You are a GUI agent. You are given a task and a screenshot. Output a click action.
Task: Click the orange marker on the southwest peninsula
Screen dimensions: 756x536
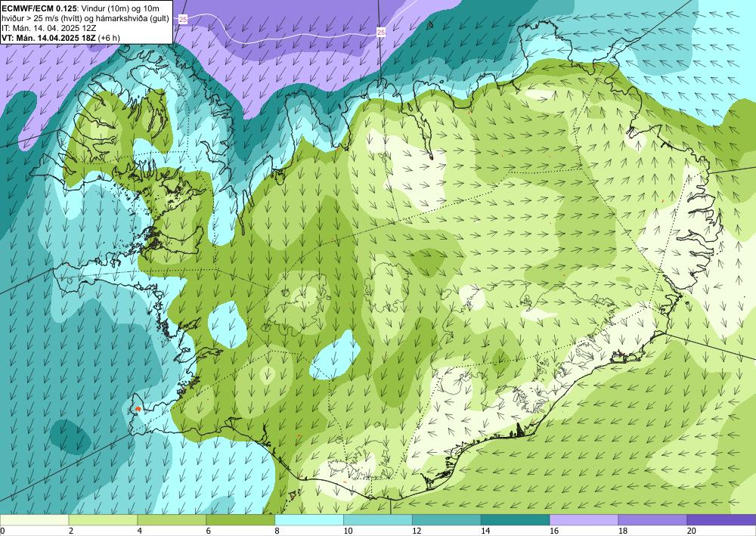(x=138, y=409)
